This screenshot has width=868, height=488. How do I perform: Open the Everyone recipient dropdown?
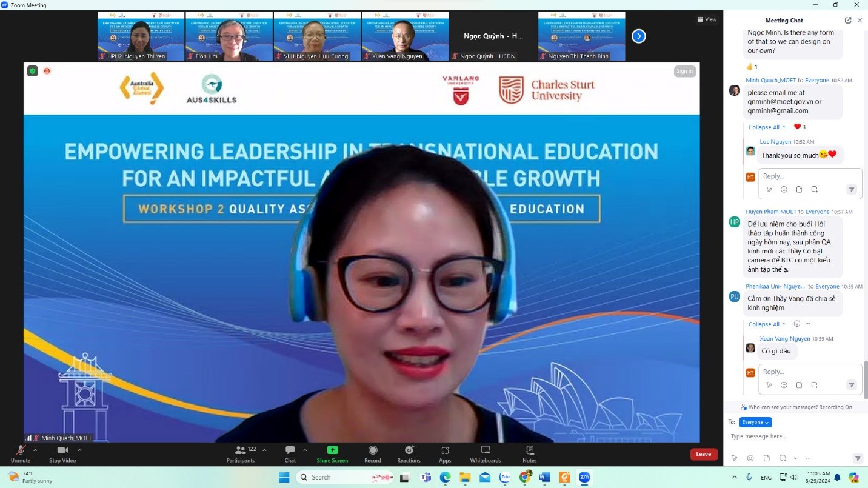pos(755,422)
